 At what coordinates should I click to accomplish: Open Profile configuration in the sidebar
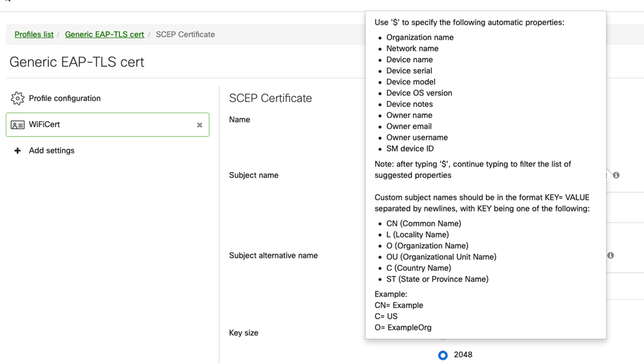coord(64,98)
